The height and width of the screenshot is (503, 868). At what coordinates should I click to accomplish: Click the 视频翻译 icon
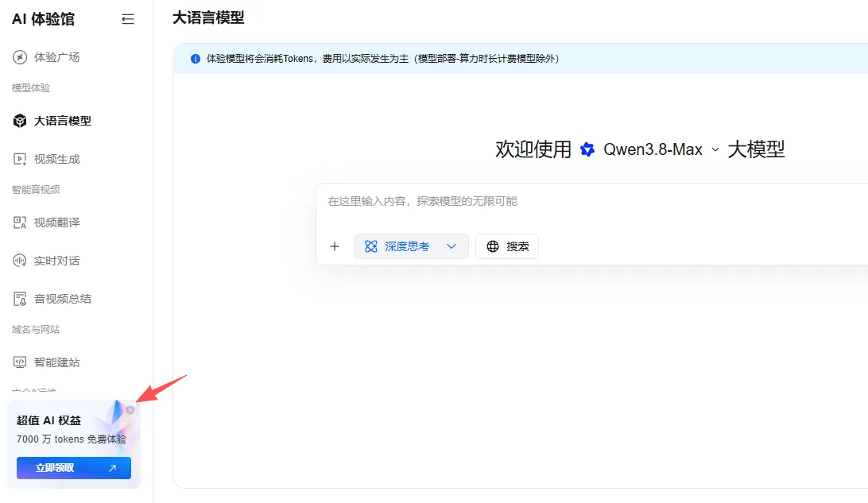(x=20, y=222)
